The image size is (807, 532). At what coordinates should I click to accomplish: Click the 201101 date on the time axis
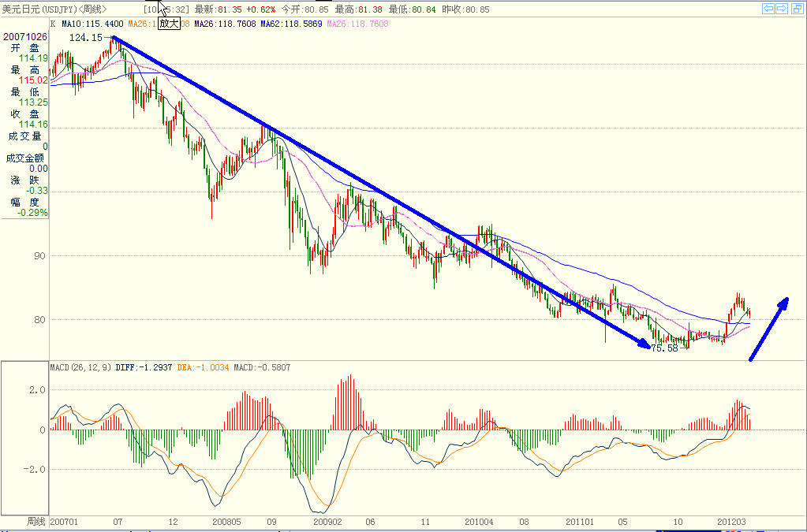click(580, 523)
